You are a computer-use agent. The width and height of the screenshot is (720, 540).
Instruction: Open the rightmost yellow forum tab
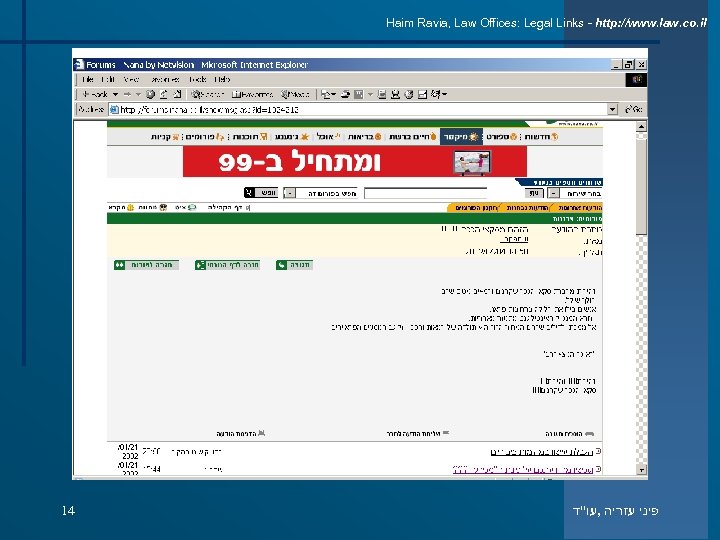click(x=578, y=208)
